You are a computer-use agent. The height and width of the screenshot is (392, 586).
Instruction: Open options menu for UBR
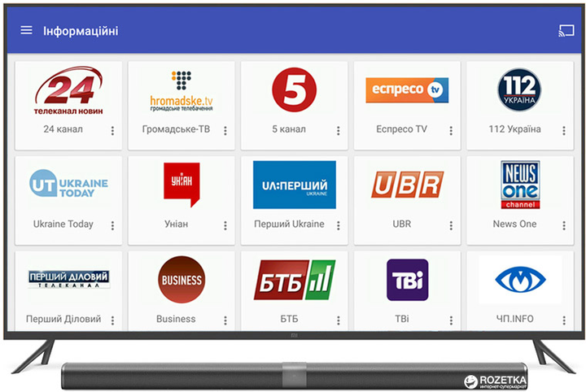point(451,225)
